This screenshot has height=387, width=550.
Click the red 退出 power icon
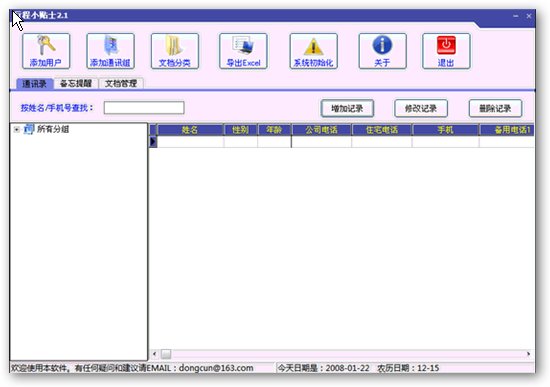(x=446, y=45)
